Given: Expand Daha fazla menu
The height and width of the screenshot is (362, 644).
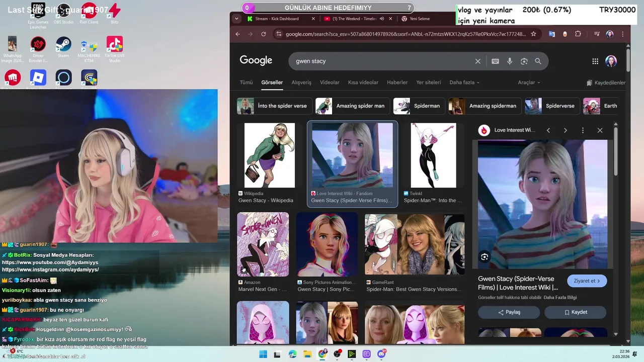Looking at the screenshot, I should coord(464,82).
